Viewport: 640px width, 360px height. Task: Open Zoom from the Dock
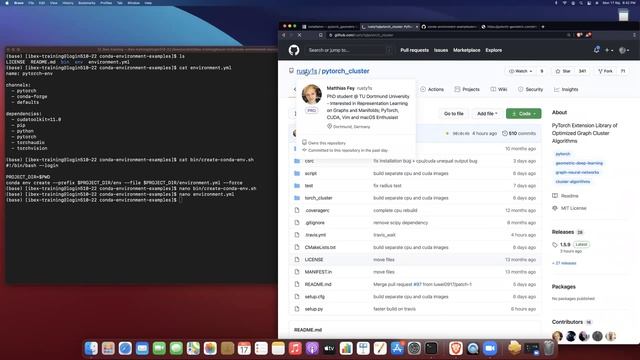(490, 348)
